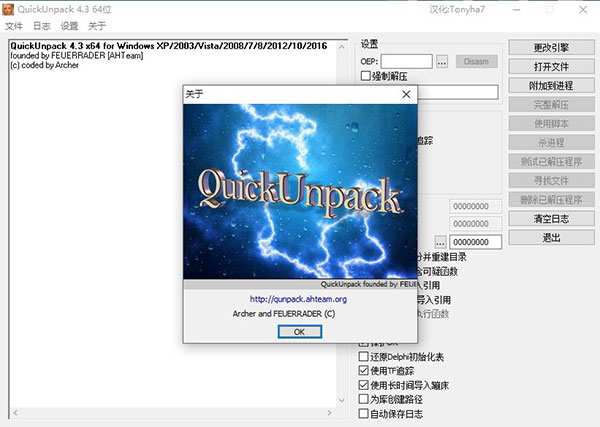This screenshot has height=427, width=600.
Task: Click the log scroll down arrow
Action: 342,401
